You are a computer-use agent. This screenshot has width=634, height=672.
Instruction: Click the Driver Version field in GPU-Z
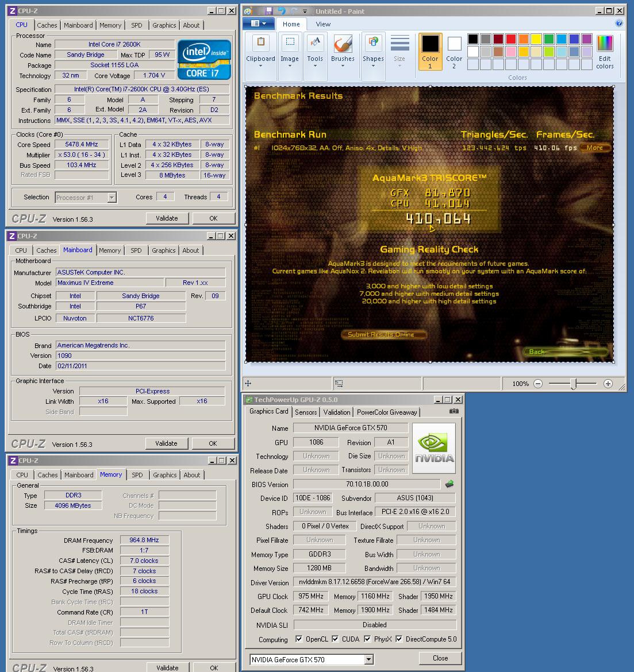click(x=375, y=582)
